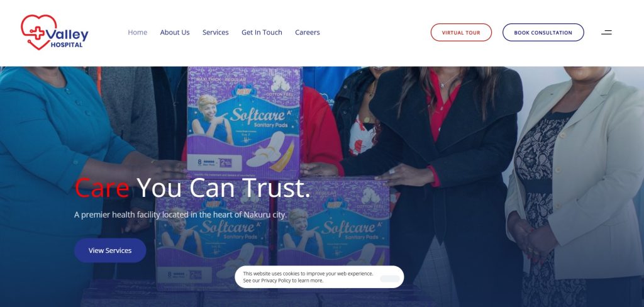
Task: Click the red word 'Care' in headline
Action: point(102,188)
